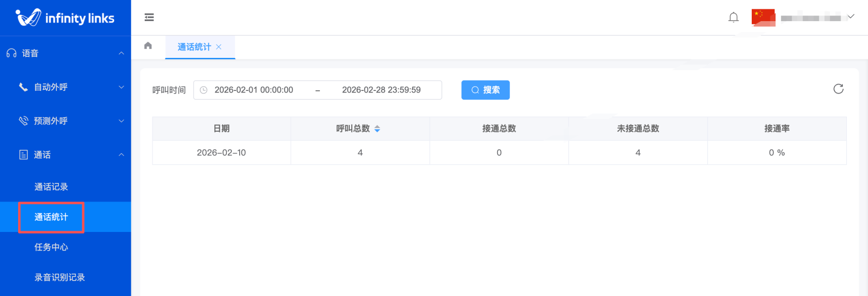Open the notifications bell

(733, 18)
